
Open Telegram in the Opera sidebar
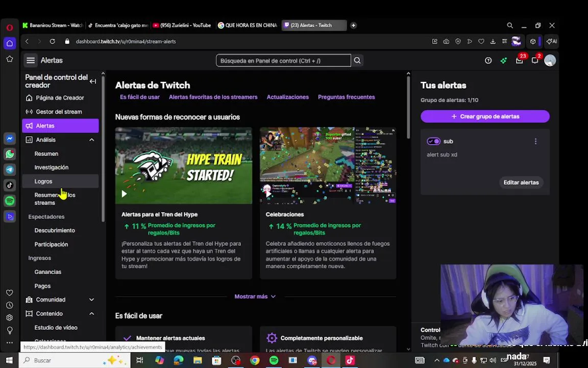tap(10, 170)
